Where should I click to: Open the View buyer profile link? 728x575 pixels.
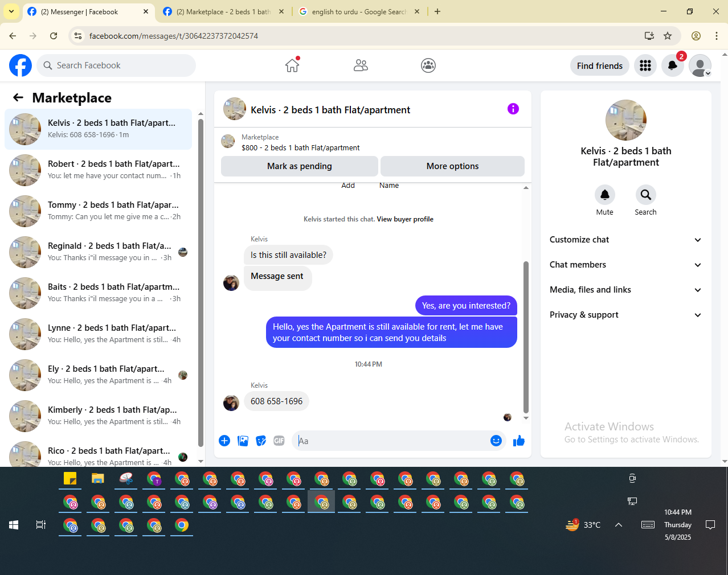click(x=405, y=219)
